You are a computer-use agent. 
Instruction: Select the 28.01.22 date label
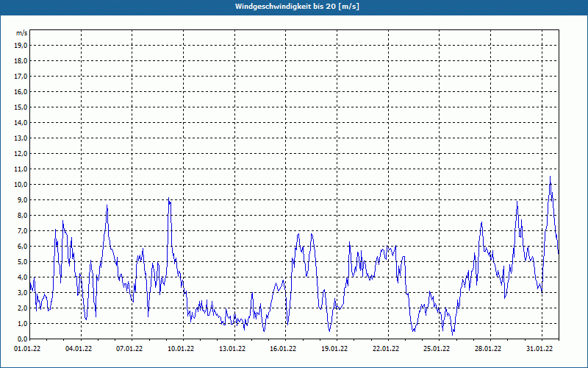click(488, 349)
